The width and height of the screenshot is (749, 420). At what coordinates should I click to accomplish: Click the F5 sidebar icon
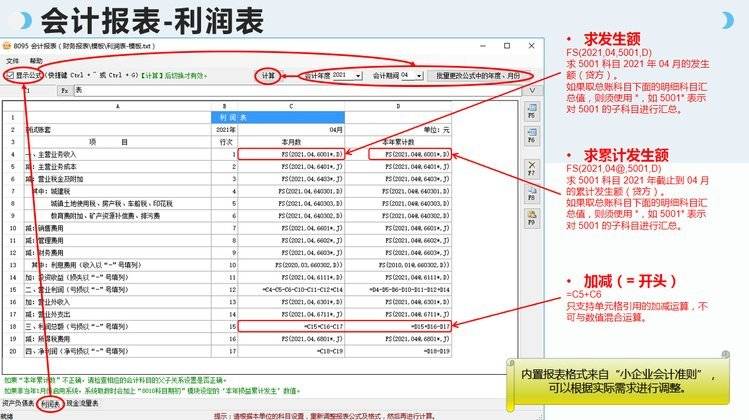532,113
